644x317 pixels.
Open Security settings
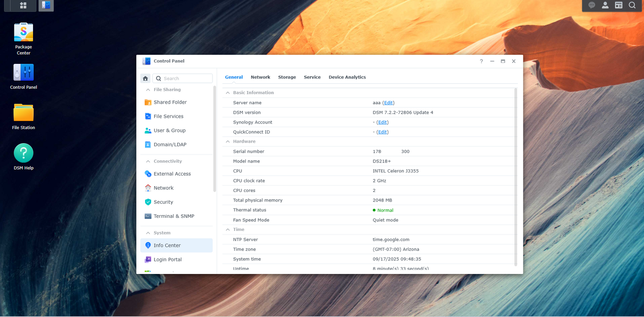coord(176,202)
